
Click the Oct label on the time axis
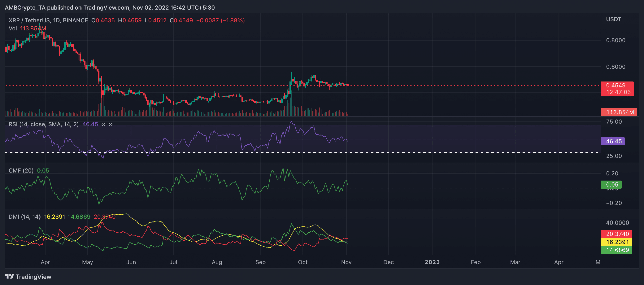(303, 262)
